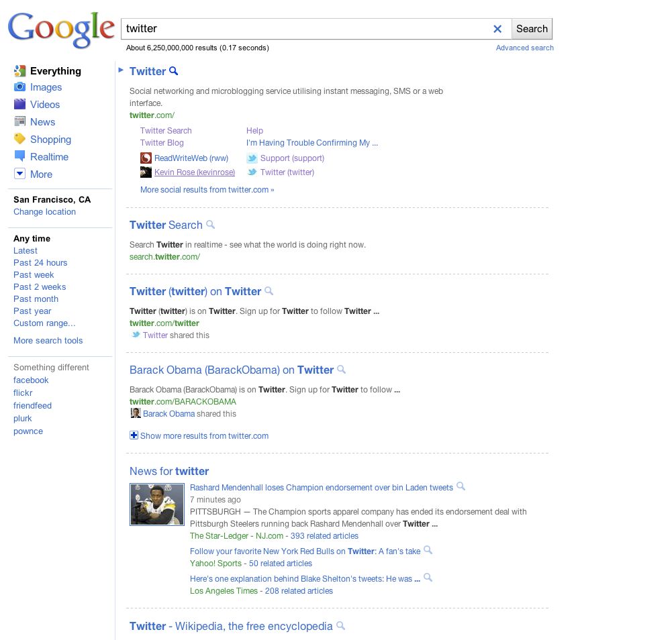Open preview magnifier beside Barack Obama result

pyautogui.click(x=341, y=369)
